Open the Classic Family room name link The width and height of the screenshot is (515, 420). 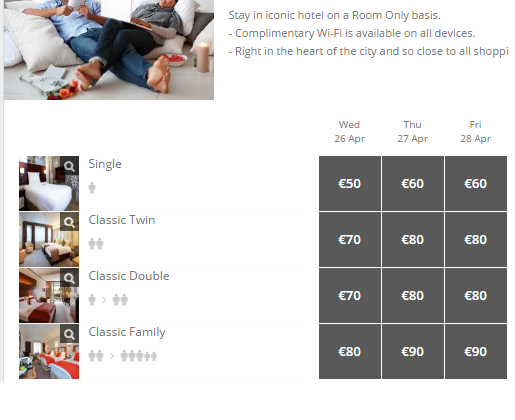point(127,332)
